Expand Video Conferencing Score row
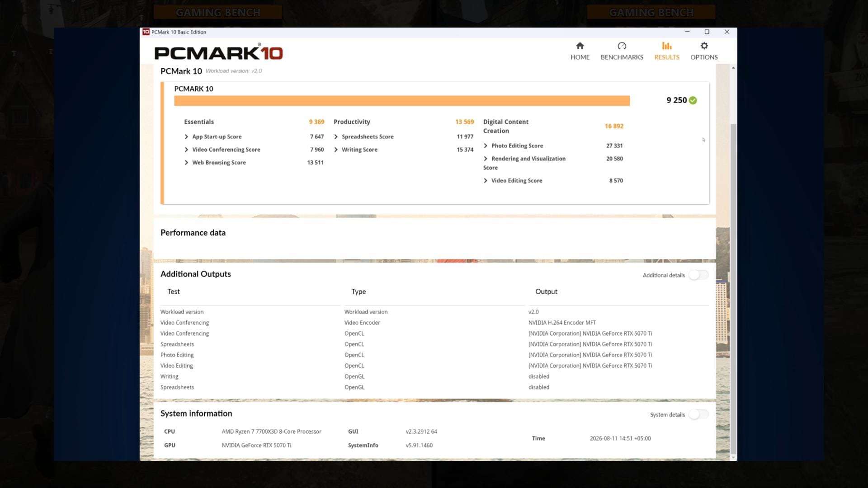Viewport: 868px width, 488px height. (x=186, y=150)
